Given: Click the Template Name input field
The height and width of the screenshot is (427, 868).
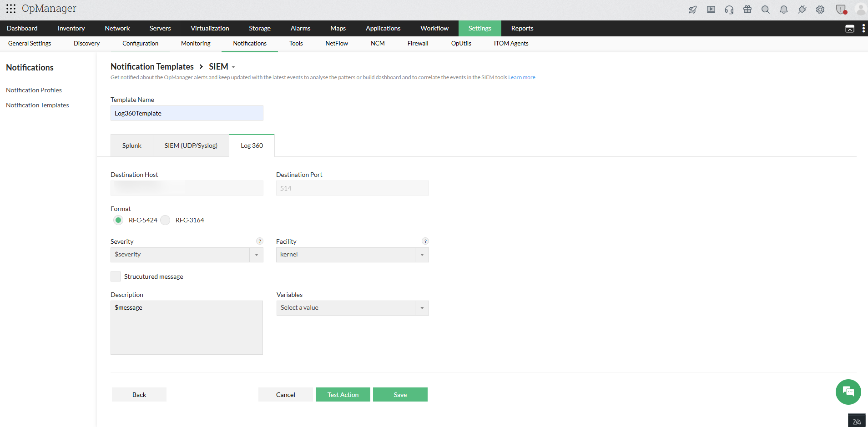Looking at the screenshot, I should (x=187, y=113).
